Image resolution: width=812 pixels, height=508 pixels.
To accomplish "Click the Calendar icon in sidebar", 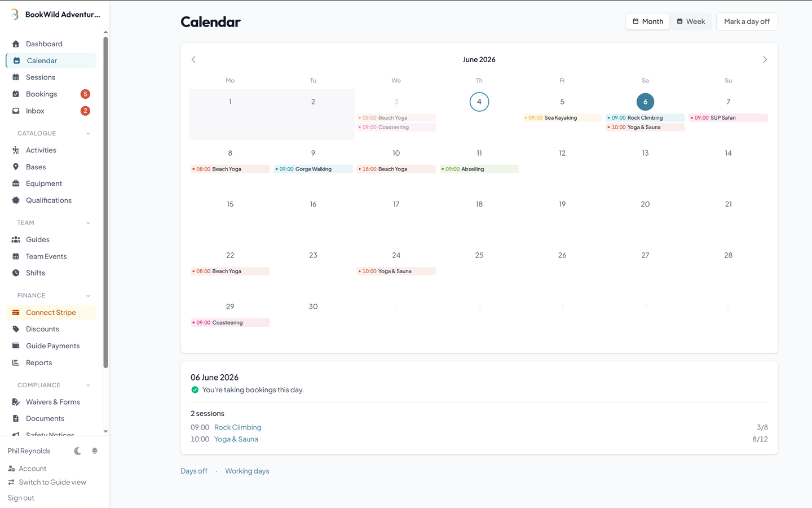I will click(17, 61).
